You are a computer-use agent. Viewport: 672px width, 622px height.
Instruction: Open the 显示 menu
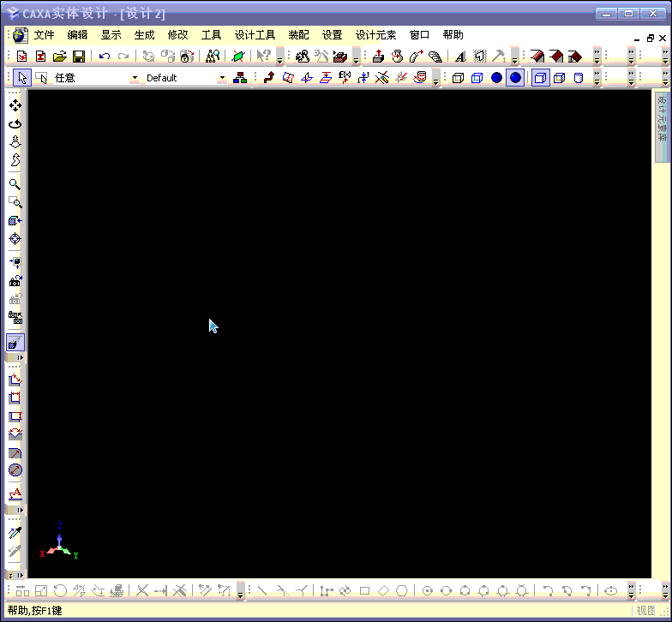click(x=111, y=35)
